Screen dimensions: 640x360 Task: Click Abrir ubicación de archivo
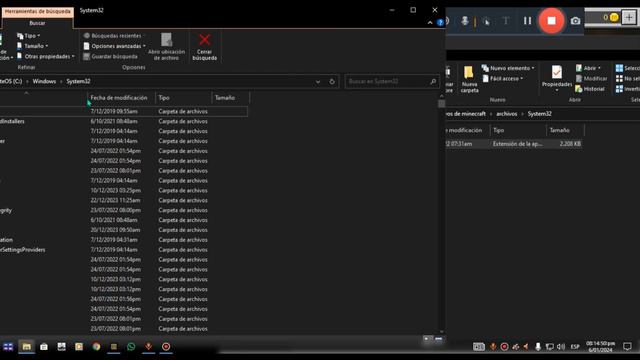click(x=167, y=47)
